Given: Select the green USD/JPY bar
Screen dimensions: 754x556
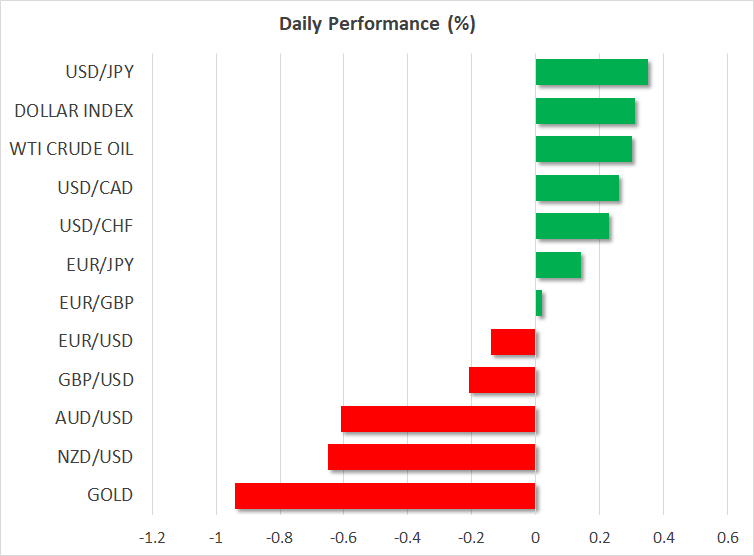Looking at the screenshot, I should [x=591, y=72].
